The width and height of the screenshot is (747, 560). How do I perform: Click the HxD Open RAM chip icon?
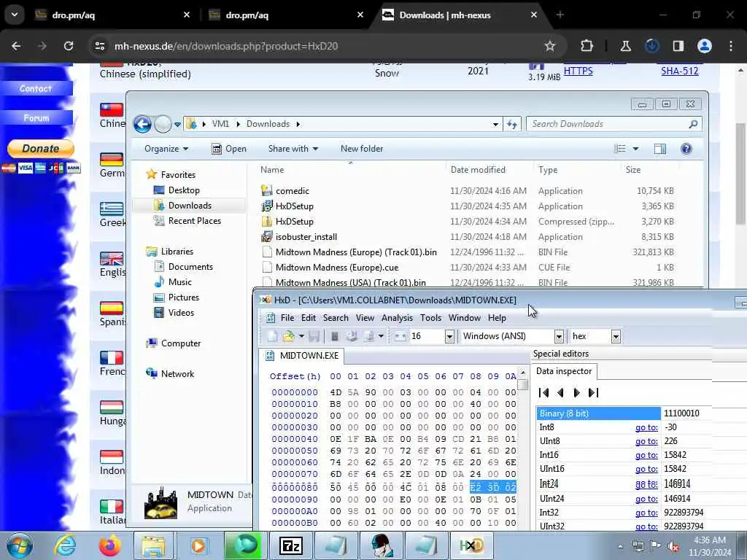tap(334, 336)
